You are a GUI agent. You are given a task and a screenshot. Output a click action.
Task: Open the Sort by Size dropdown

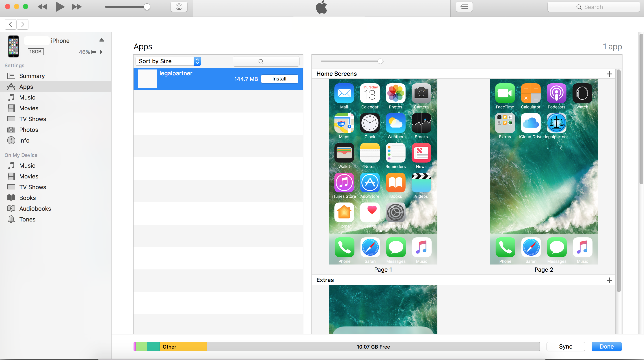168,61
